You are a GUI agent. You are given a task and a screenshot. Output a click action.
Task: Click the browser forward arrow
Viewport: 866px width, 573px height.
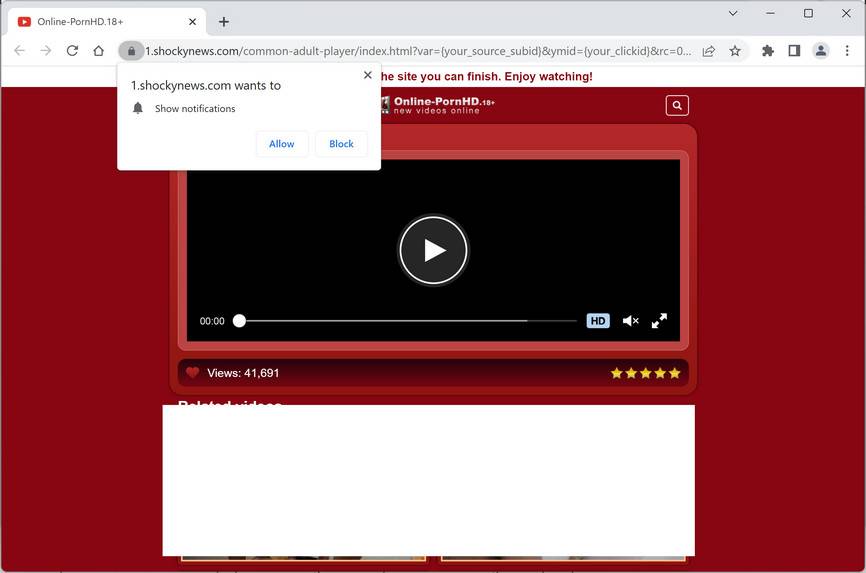point(46,51)
